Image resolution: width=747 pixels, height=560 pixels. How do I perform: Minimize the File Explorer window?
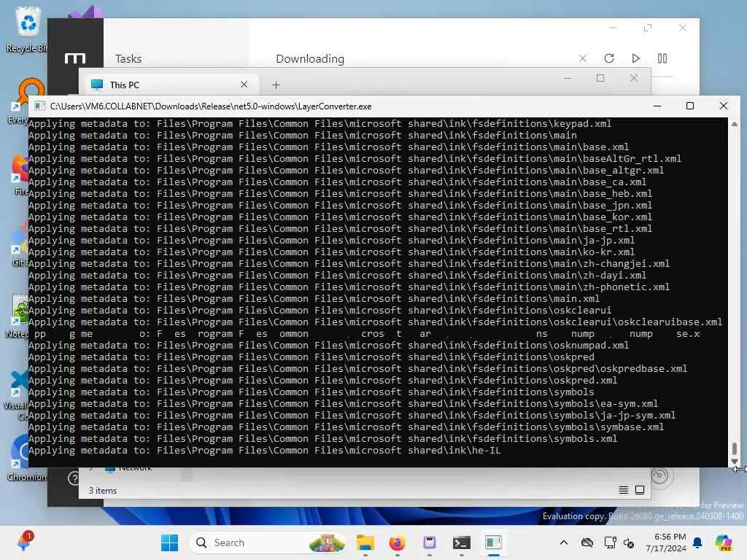568,78
